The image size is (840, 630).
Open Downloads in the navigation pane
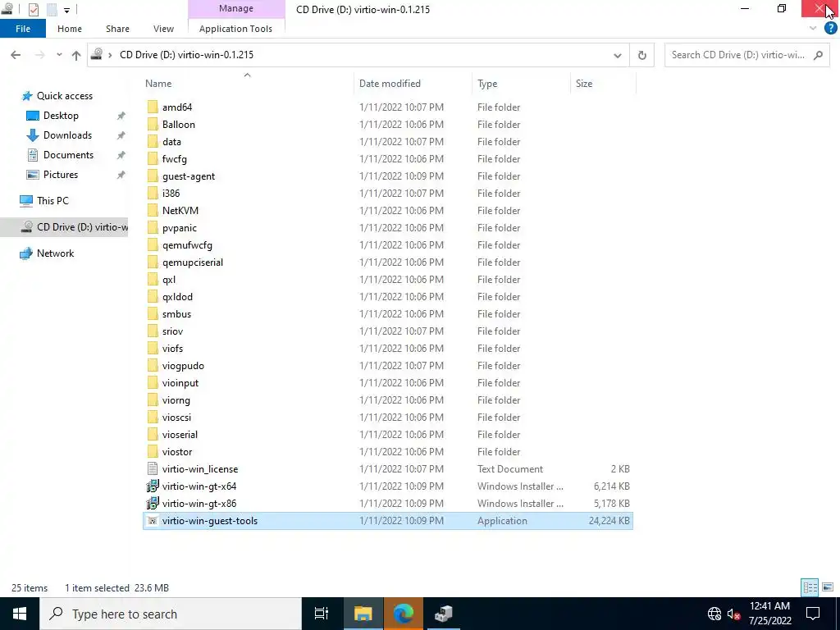[67, 135]
